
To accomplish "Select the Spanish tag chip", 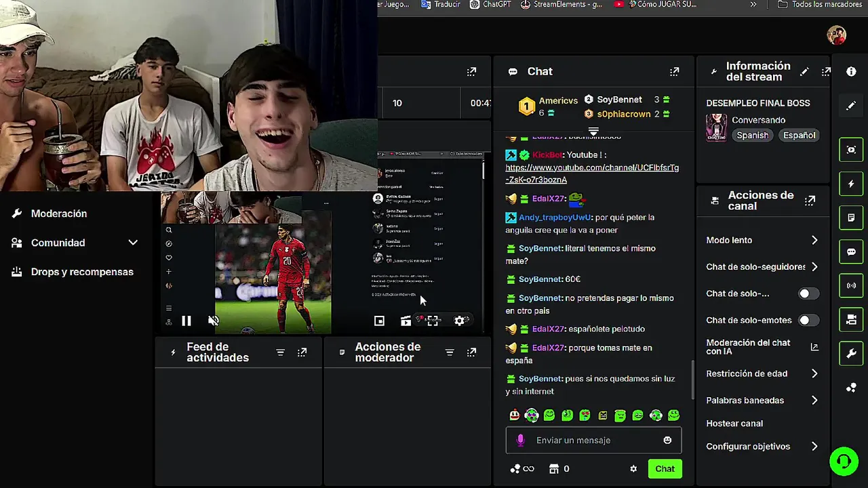I will 753,136.
